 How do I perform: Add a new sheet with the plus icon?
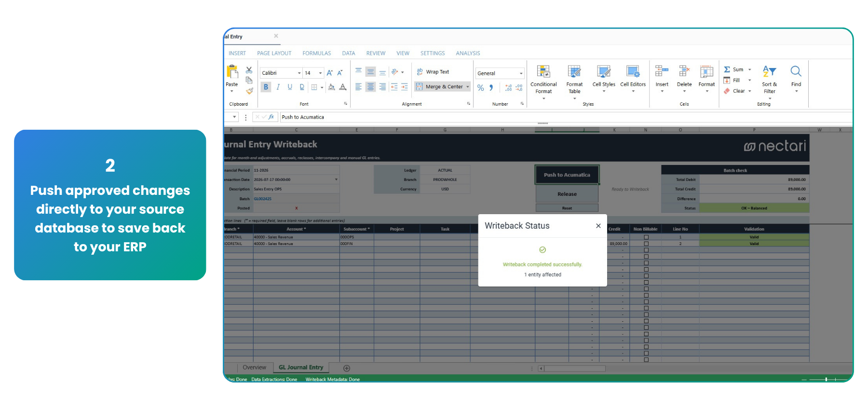pyautogui.click(x=346, y=368)
